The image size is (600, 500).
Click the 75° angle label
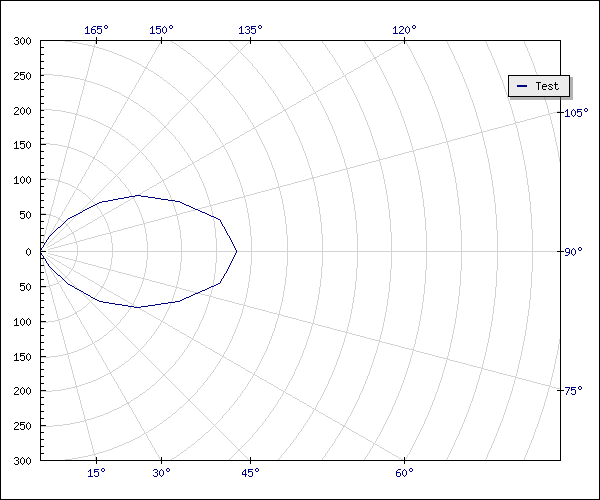(x=572, y=391)
